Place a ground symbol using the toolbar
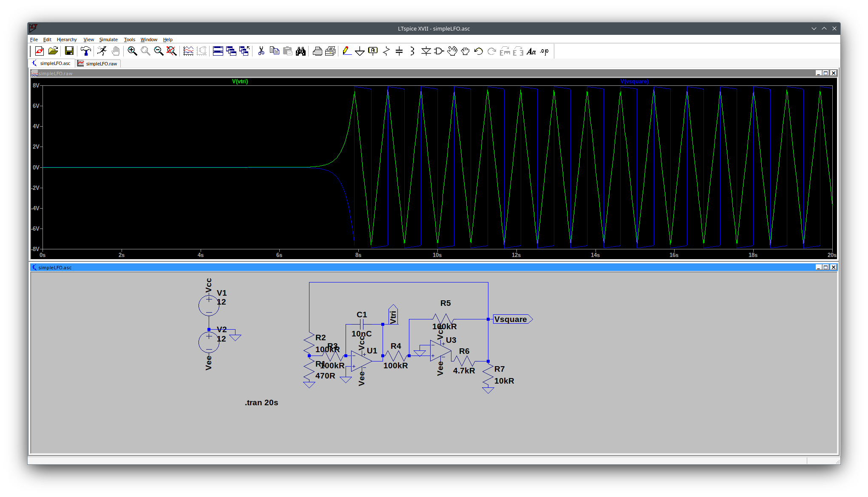 click(x=360, y=51)
